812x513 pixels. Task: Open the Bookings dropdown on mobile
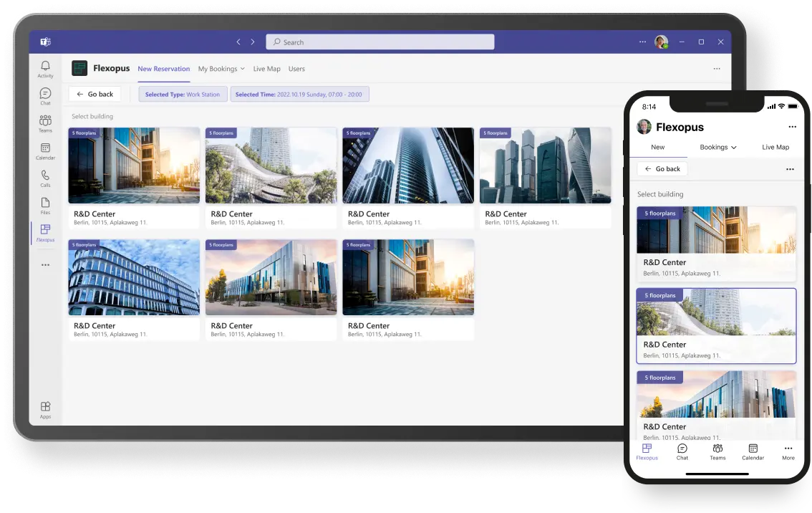717,147
